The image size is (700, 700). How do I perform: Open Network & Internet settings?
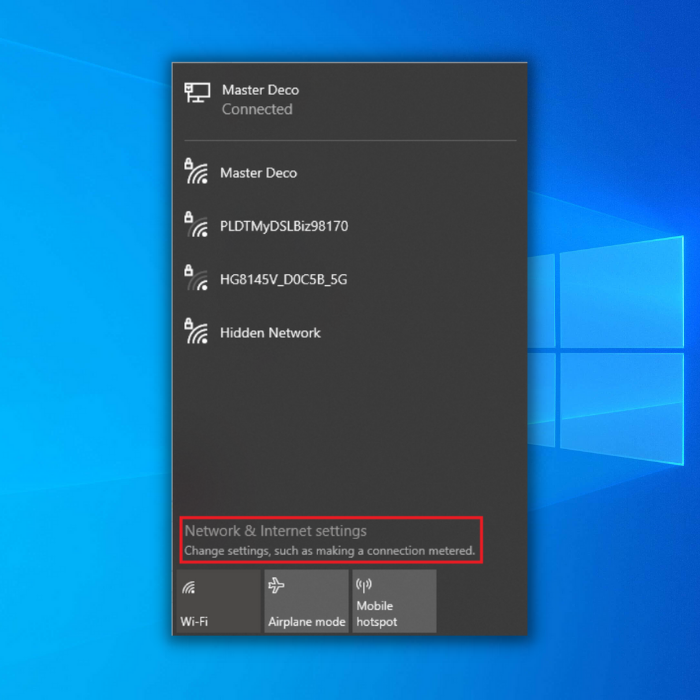275,531
